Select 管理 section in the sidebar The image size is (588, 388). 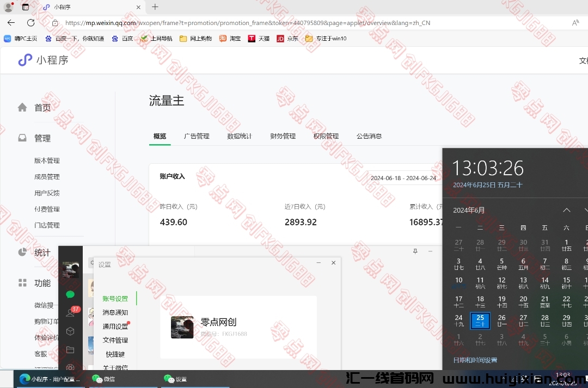(42, 138)
